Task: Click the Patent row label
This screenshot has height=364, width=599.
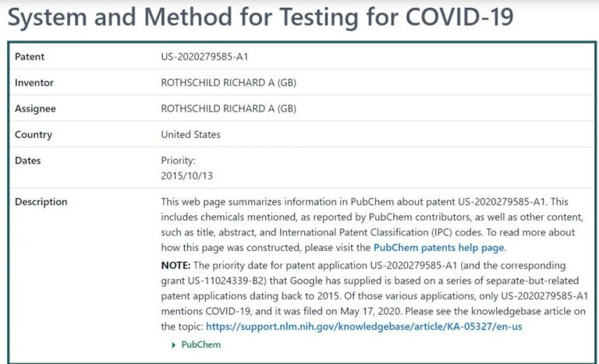Action: pyautogui.click(x=30, y=57)
